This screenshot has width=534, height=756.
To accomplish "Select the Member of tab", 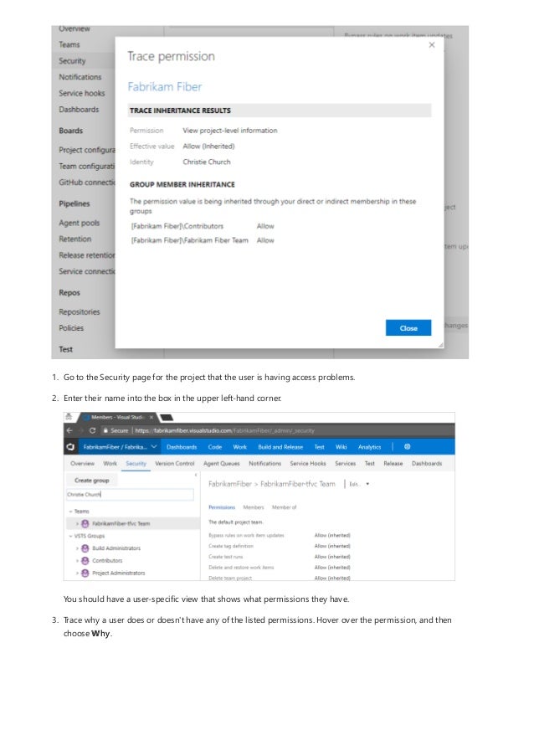I will [285, 507].
